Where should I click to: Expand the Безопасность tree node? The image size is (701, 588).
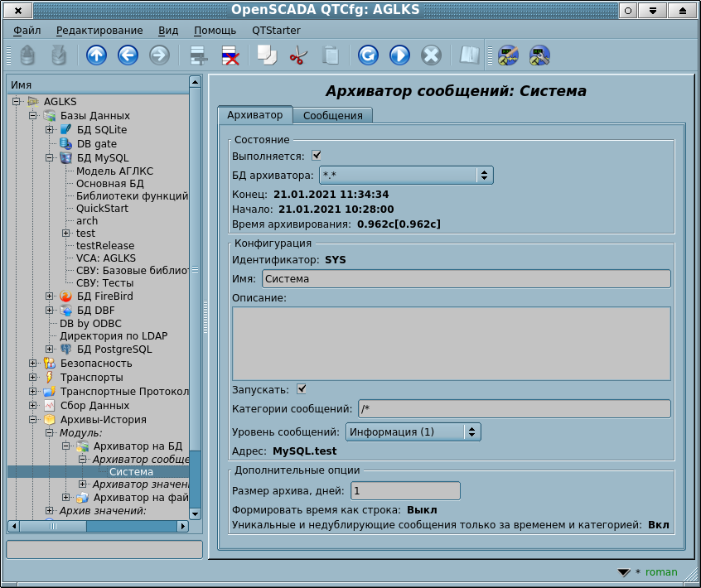33,363
